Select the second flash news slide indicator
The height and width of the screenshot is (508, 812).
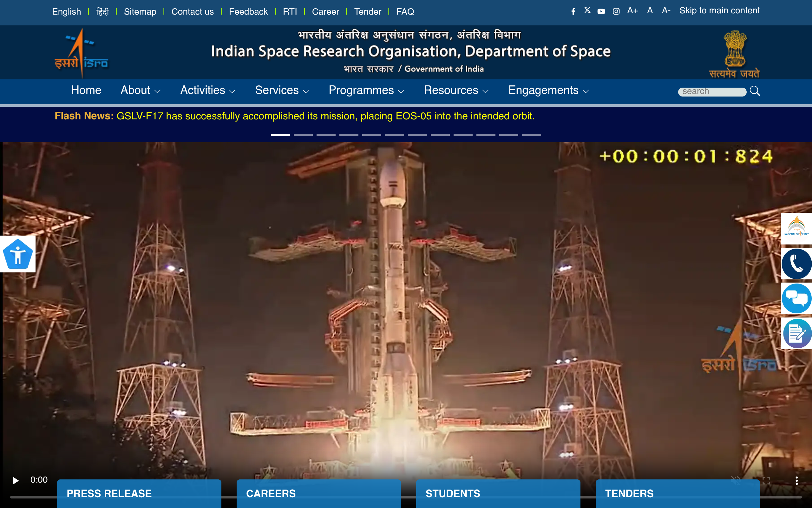click(x=303, y=135)
